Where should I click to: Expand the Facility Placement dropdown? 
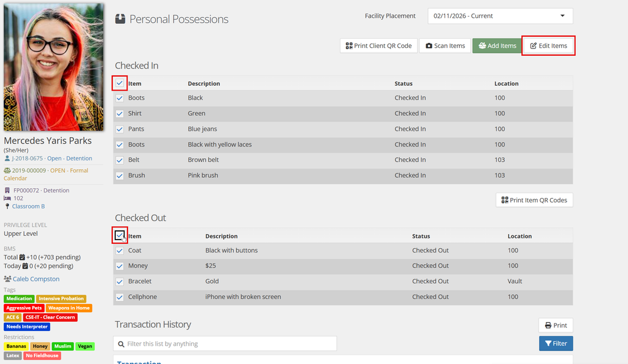tap(500, 16)
